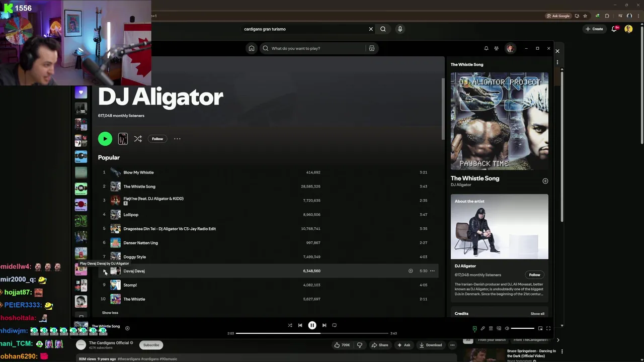The width and height of the screenshot is (644, 362).
Task: Open the Lyrics microphone icon
Action: click(482, 328)
